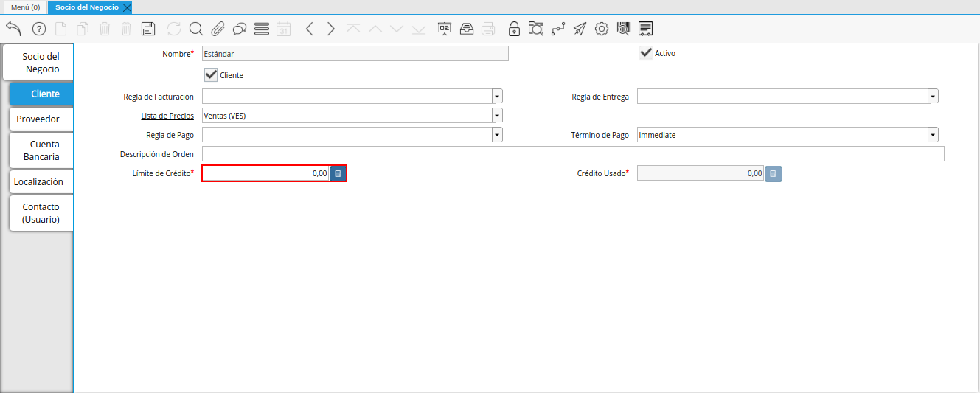
Task: Open the Chat speech bubbles icon
Action: point(239,29)
